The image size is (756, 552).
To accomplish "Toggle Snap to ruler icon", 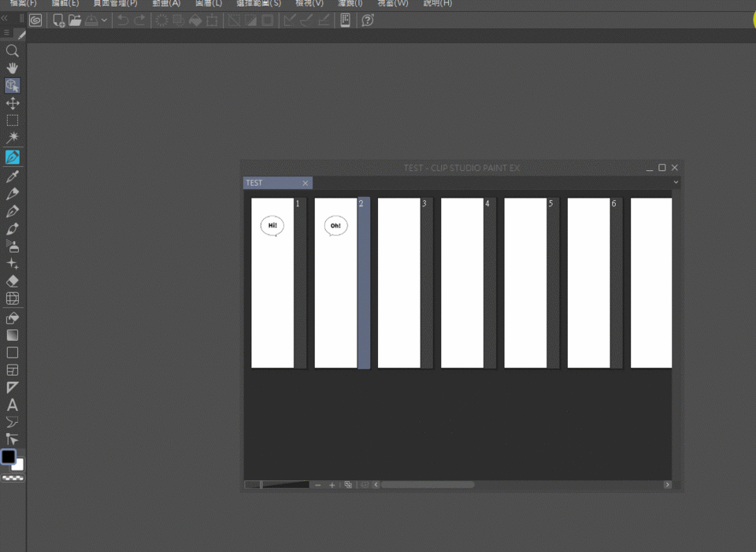I will [x=290, y=20].
